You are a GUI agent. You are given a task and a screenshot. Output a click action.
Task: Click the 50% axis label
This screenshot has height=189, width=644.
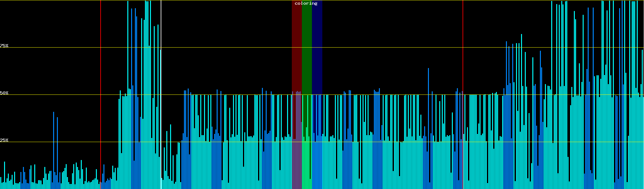[4, 93]
